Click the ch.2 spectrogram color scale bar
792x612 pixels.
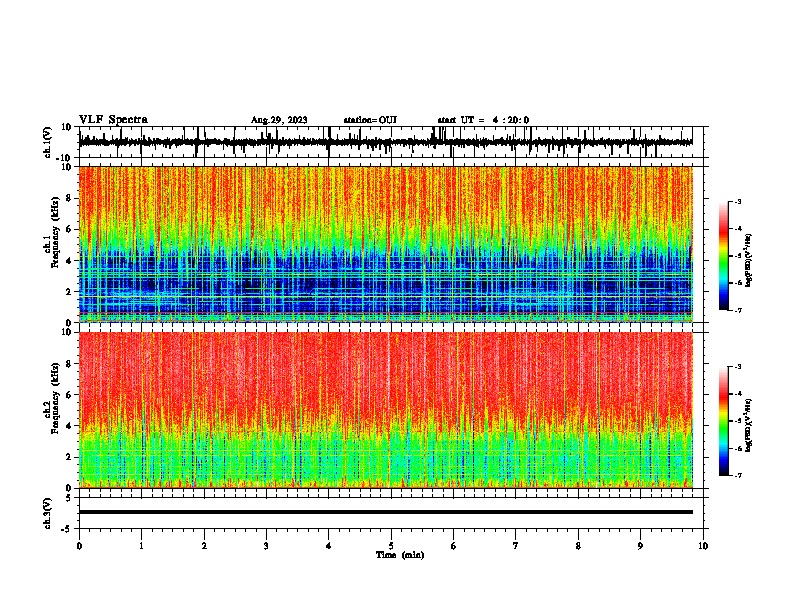coord(723,421)
